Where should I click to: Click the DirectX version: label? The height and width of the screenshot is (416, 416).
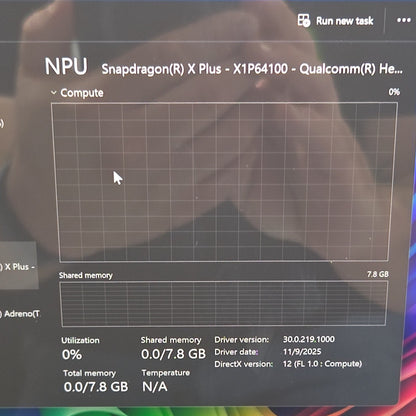(244, 364)
